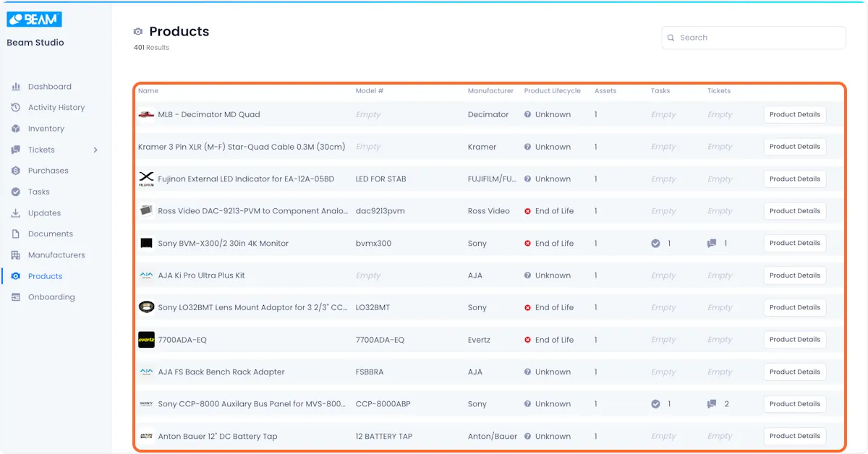This screenshot has height=454, width=868.
Task: Click manufacturer 'Anton/Bauer' cell
Action: pos(493,437)
